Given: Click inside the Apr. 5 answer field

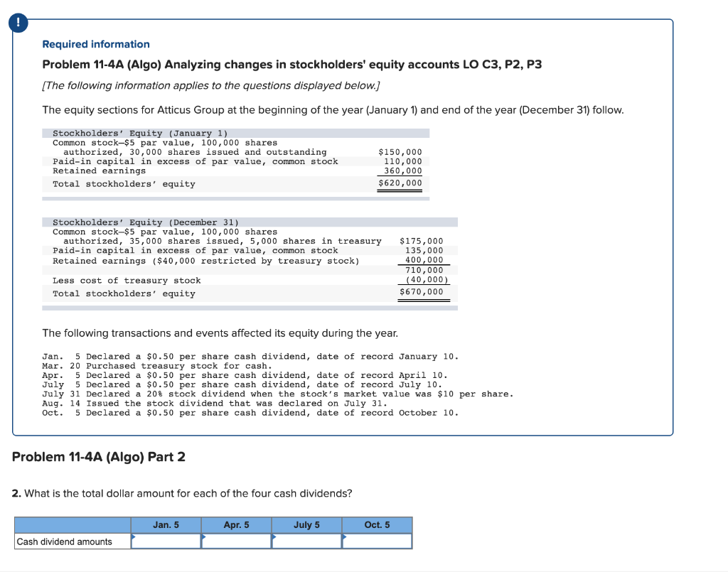Looking at the screenshot, I should [237, 541].
